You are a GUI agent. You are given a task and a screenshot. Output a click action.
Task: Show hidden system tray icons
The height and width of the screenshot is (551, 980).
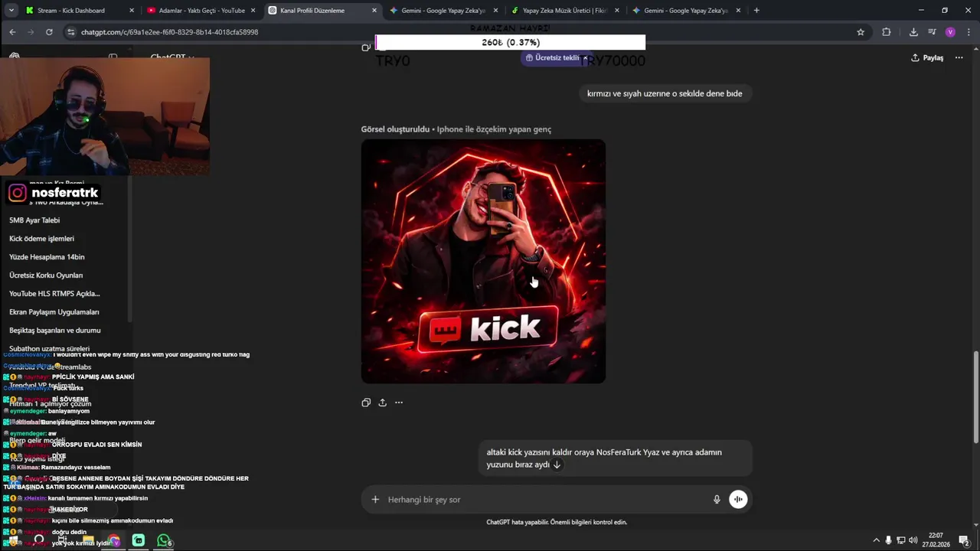(876, 540)
